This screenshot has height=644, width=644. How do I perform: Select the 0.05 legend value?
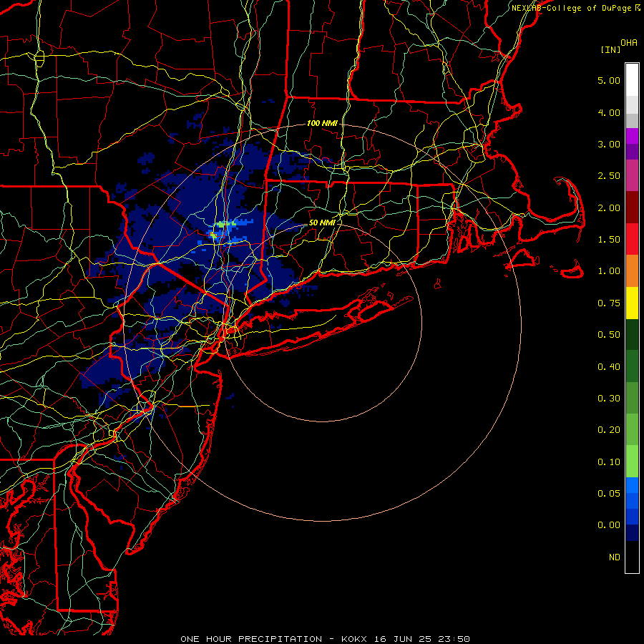(609, 494)
